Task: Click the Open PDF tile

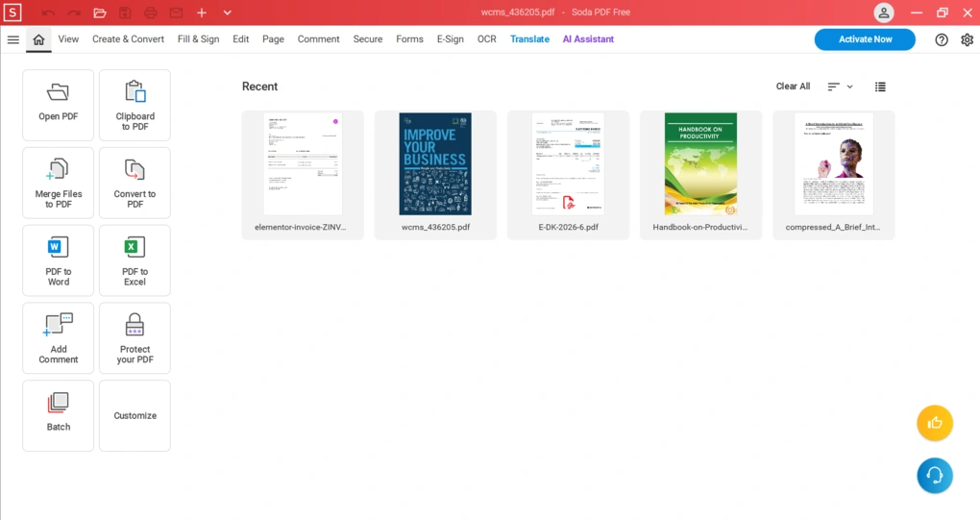Action: click(58, 105)
